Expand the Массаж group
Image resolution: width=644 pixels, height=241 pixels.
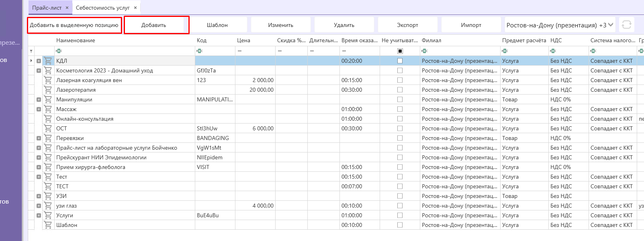pyautogui.click(x=39, y=109)
